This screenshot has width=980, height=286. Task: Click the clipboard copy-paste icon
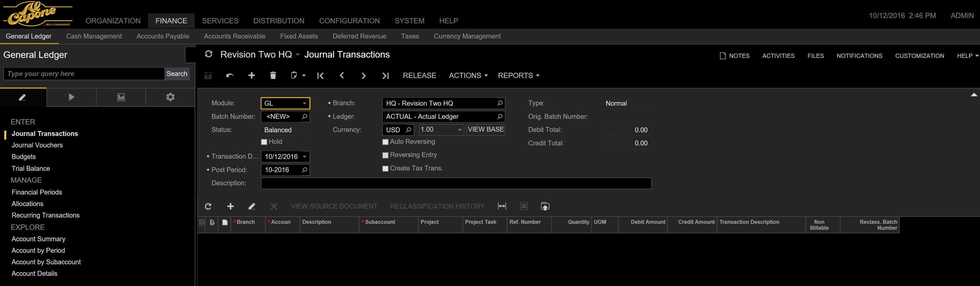(x=294, y=75)
